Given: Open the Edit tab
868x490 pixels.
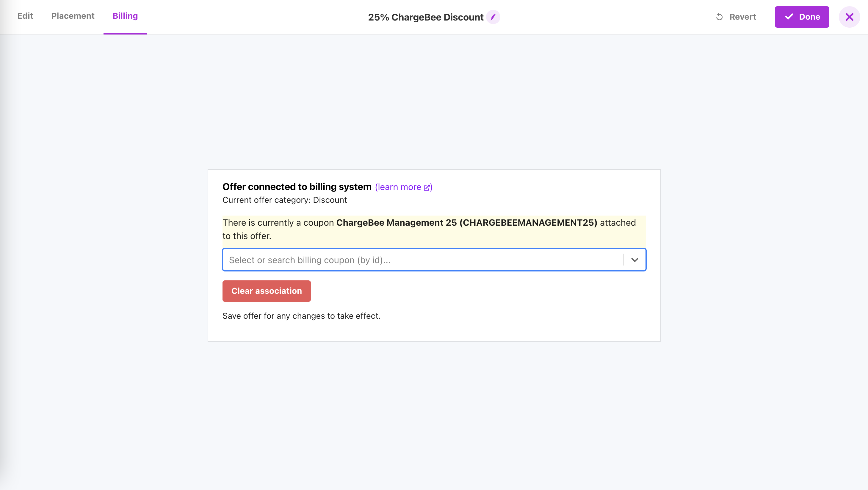Looking at the screenshot, I should (x=25, y=16).
